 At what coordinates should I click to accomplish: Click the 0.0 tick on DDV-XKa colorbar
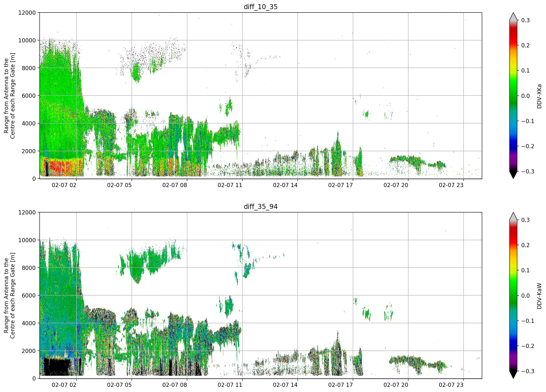coord(526,96)
